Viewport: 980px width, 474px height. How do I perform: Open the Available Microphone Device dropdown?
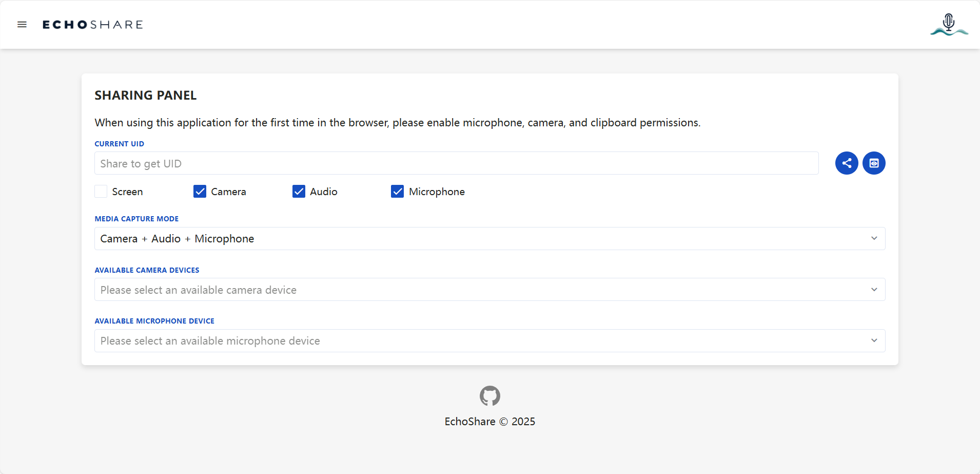pos(490,341)
